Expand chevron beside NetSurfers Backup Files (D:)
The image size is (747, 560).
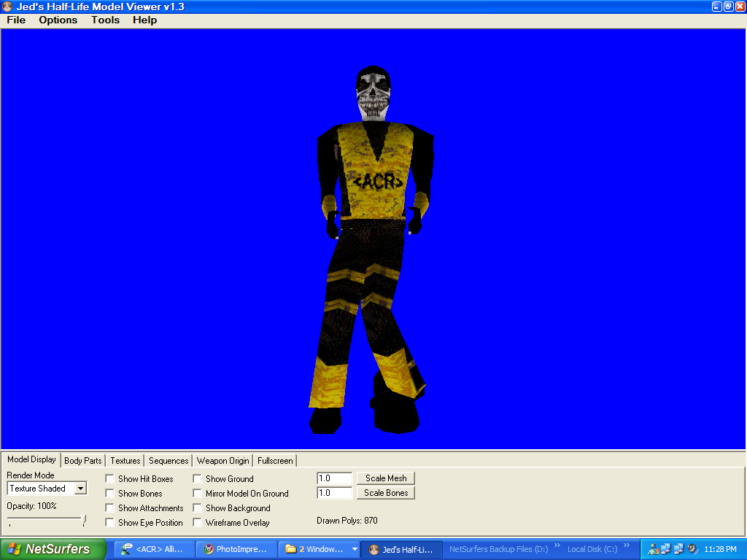557,545
